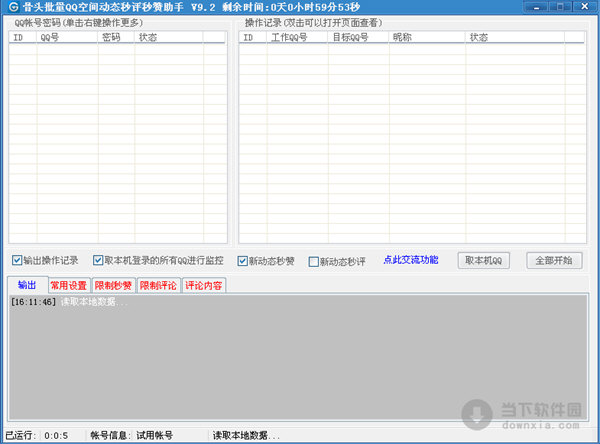Click 昵称 column header
The width and height of the screenshot is (600, 444).
click(427, 37)
